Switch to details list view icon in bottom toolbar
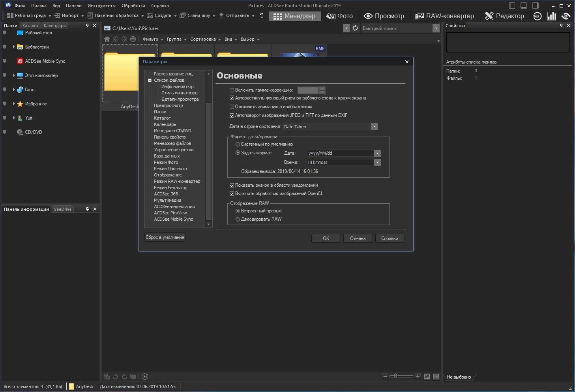The width and height of the screenshot is (575, 392). tap(436, 377)
